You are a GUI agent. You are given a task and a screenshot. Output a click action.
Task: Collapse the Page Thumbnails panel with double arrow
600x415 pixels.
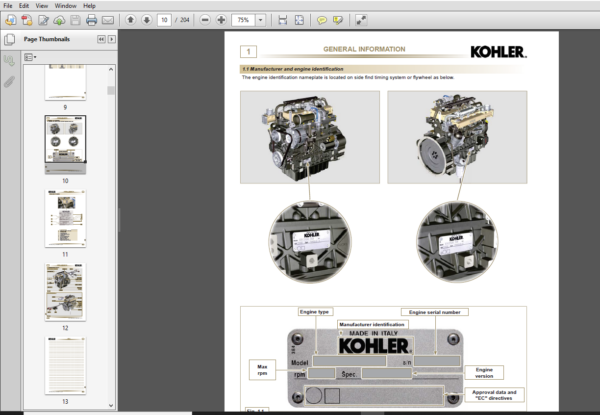101,39
